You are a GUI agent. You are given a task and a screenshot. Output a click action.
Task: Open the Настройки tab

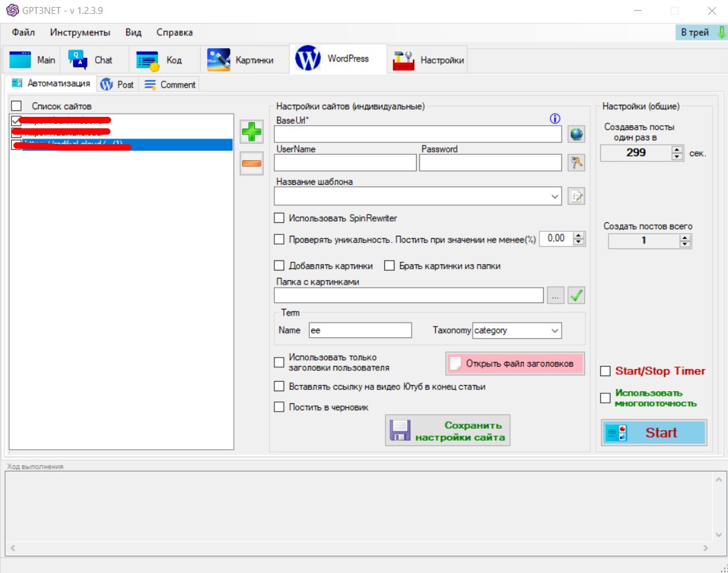[428, 60]
